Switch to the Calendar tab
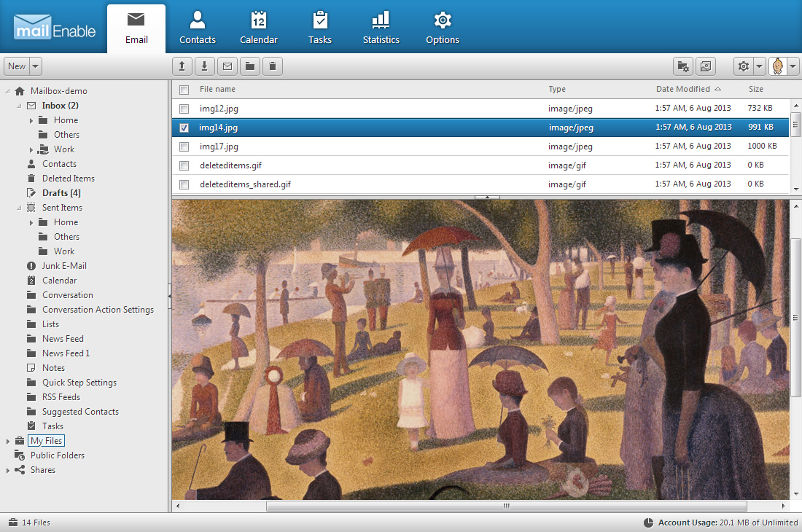 (259, 28)
